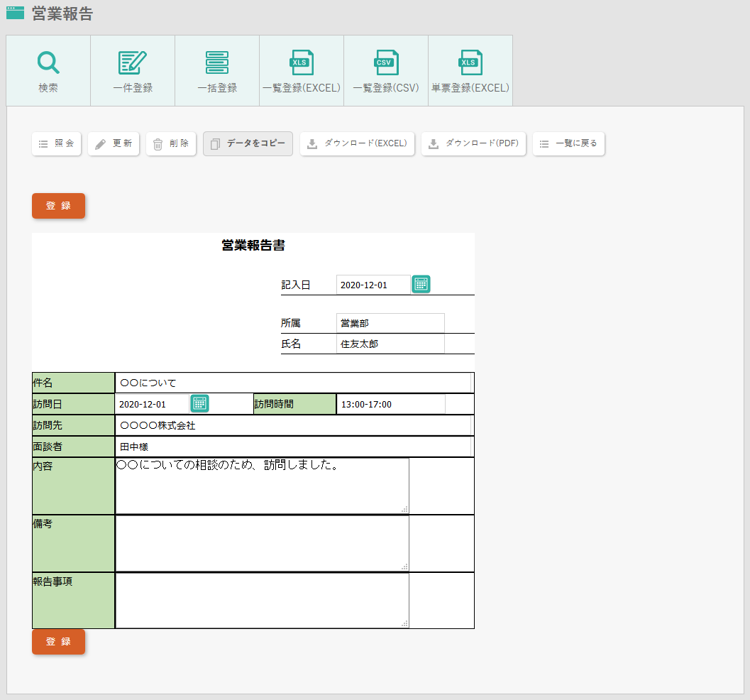
Task: Open the 一覧登録(EXCEL) tab
Action: tap(302, 70)
